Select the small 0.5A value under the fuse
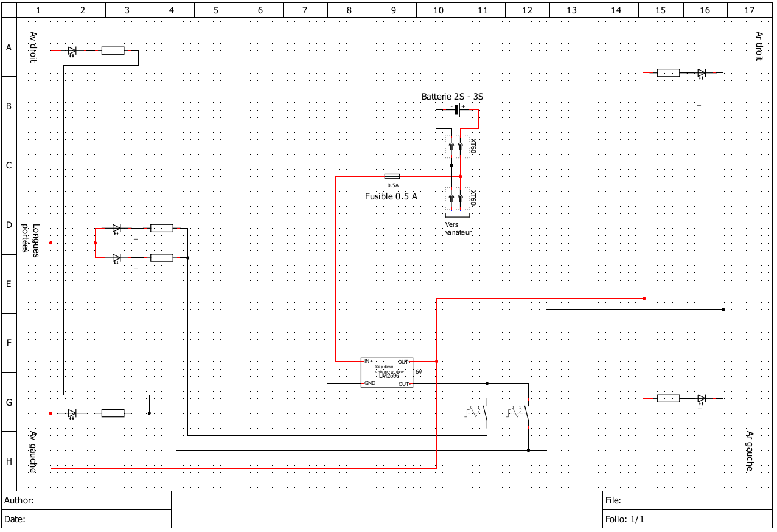The image size is (777, 532). (x=393, y=185)
